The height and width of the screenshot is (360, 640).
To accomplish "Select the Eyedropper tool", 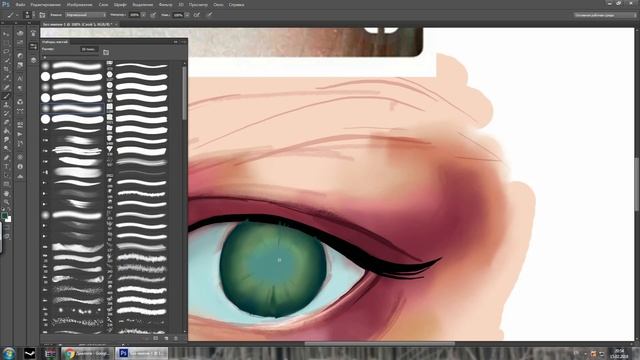I will [7, 78].
